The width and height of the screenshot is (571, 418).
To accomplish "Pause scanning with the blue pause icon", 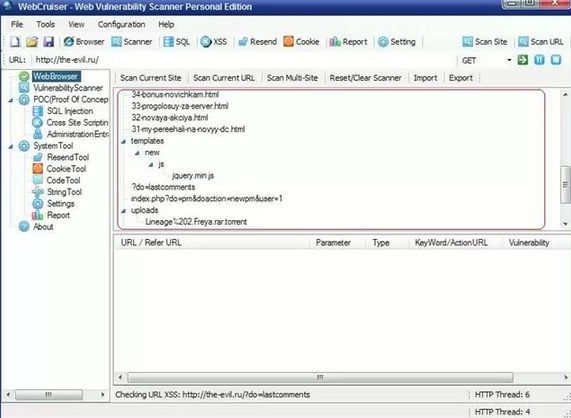I will click(x=539, y=60).
